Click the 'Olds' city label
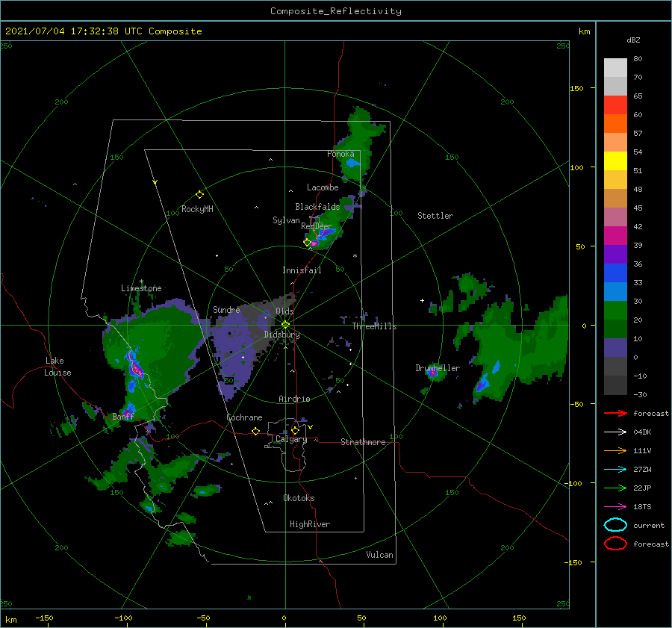Screen dimensions: 672x628 pos(284,311)
